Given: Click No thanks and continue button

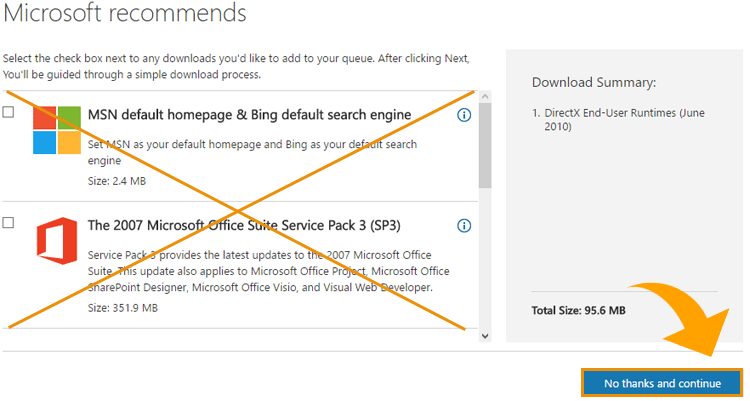Looking at the screenshot, I should 662,383.
